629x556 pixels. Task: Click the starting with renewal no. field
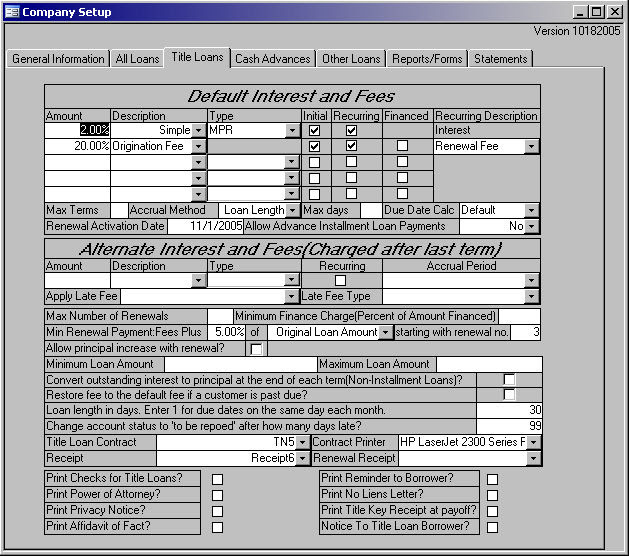click(526, 332)
